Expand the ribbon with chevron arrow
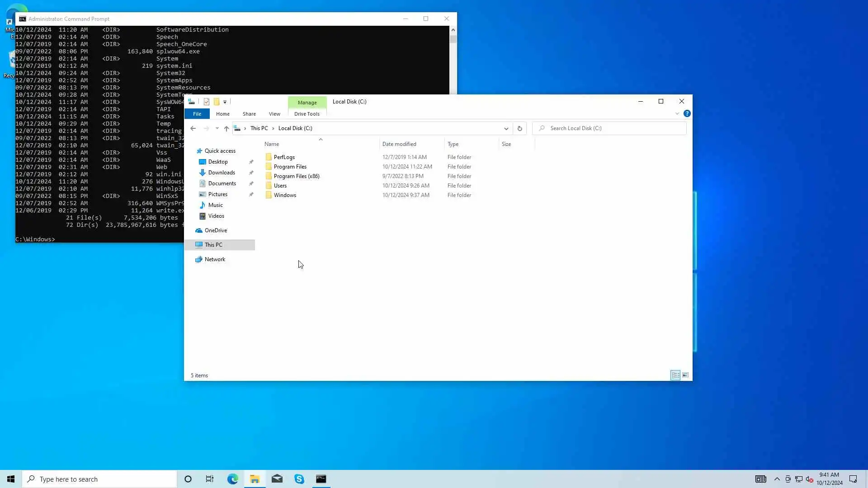This screenshot has width=868, height=488. coord(677,114)
